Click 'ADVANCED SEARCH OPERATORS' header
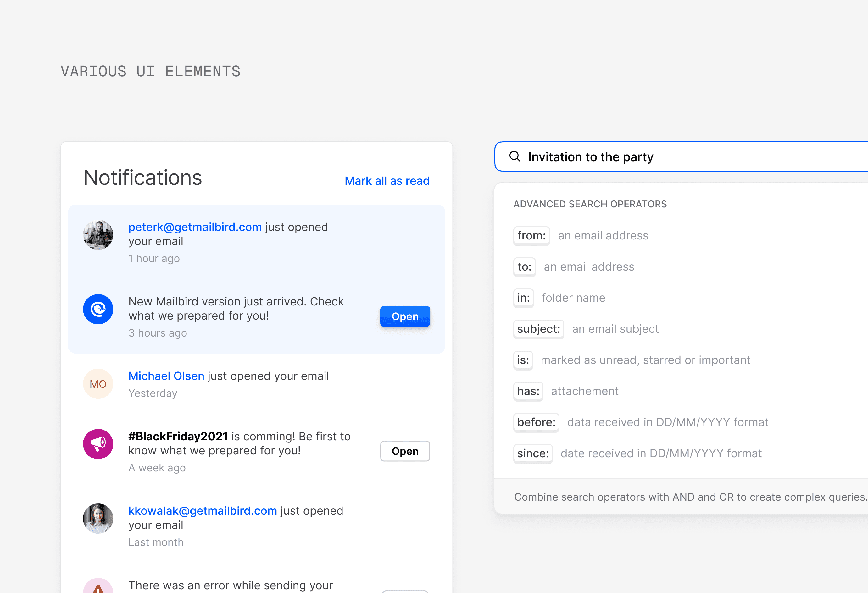This screenshot has width=868, height=593. point(590,204)
